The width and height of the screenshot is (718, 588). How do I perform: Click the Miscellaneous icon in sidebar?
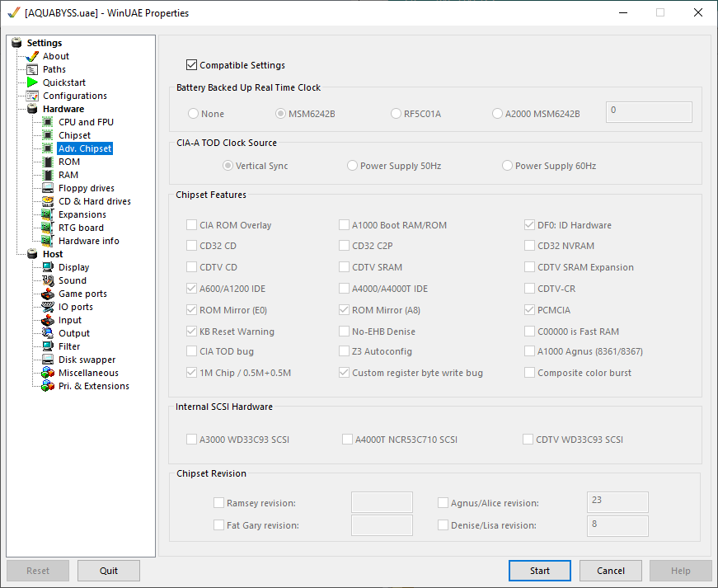tap(48, 373)
